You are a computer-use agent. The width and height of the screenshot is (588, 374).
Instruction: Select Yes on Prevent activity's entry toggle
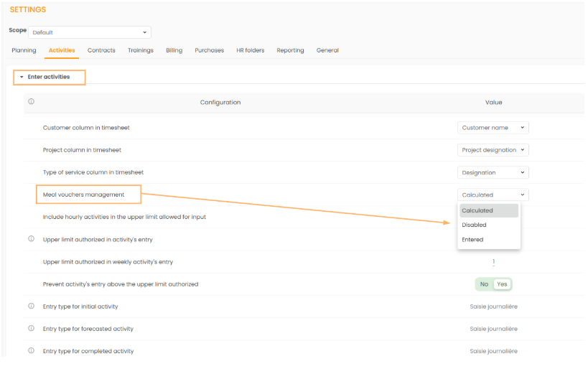[x=502, y=284]
